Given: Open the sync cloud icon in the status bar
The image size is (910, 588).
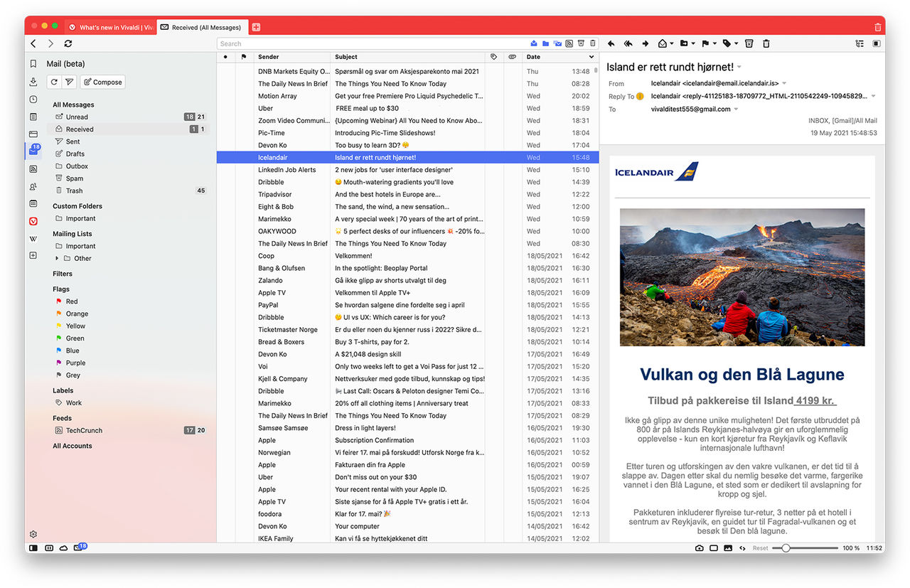Looking at the screenshot, I should coord(63,548).
